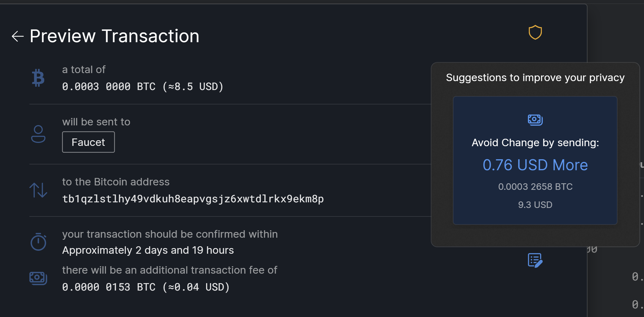Screen dimensions: 644x317
Task: Click the cash icon in the suggestion card
Action: (535, 120)
